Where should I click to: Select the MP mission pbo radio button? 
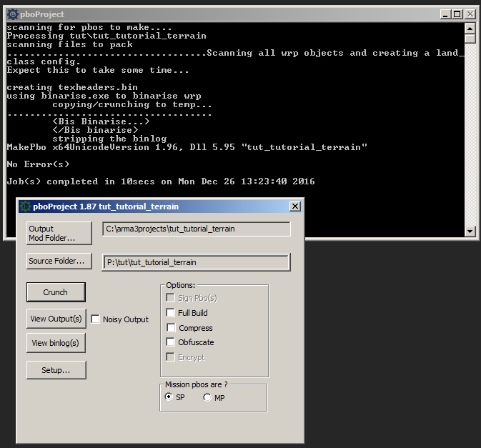pyautogui.click(x=207, y=397)
